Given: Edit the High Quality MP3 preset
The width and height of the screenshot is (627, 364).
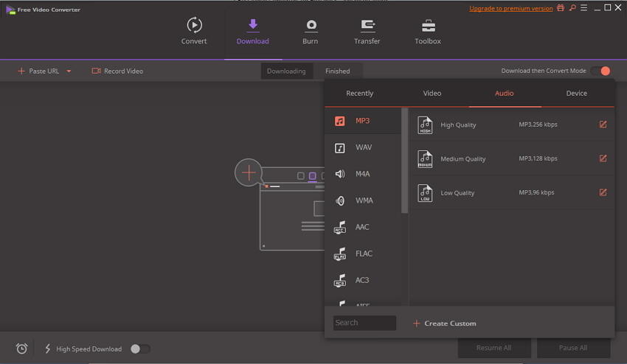Looking at the screenshot, I should 603,125.
